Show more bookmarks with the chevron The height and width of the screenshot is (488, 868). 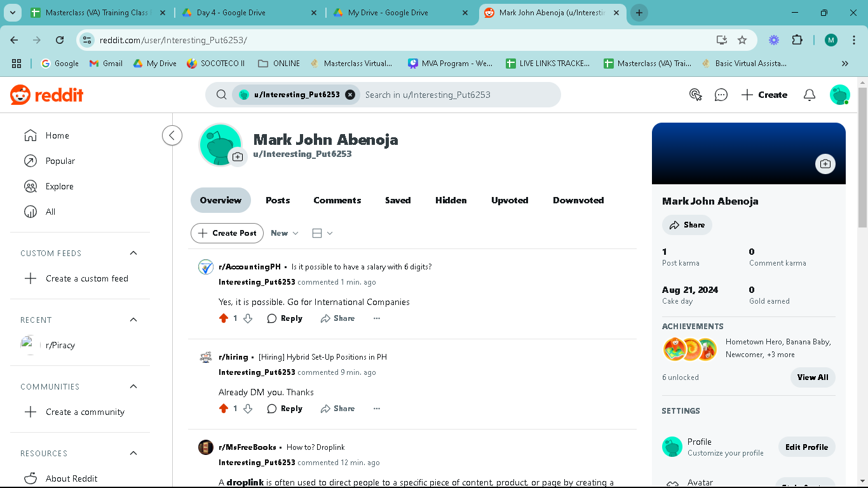point(844,64)
